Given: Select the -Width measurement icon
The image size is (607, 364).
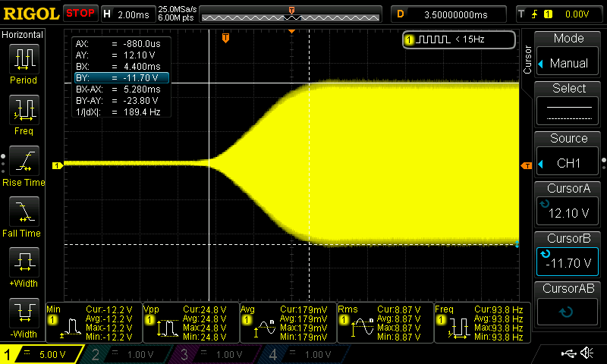Looking at the screenshot, I should (24, 313).
